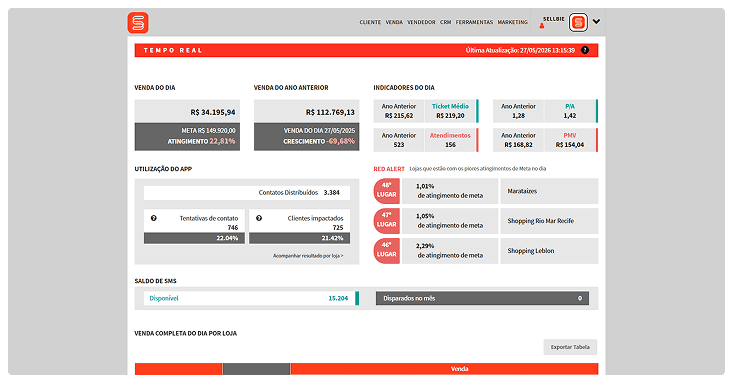Click the PMV indicator

tap(570, 140)
